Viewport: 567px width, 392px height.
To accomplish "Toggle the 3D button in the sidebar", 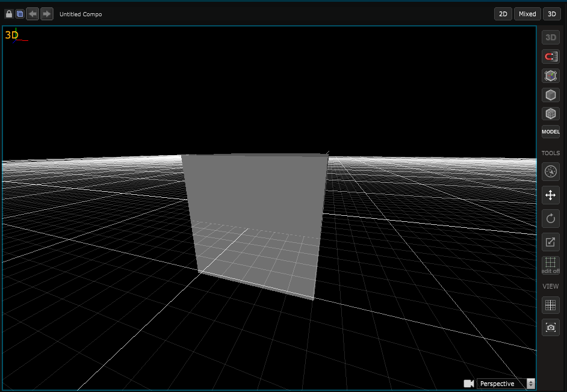I will coord(551,37).
